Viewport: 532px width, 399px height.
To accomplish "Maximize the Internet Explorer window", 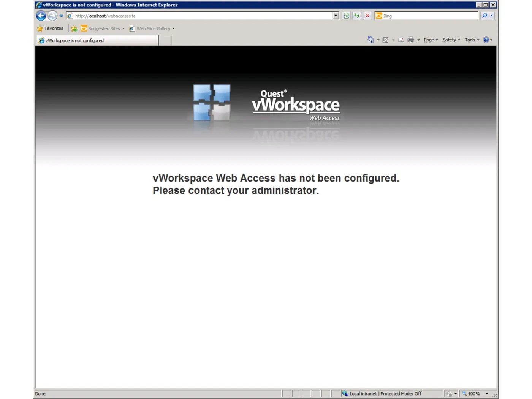I will (486, 5).
